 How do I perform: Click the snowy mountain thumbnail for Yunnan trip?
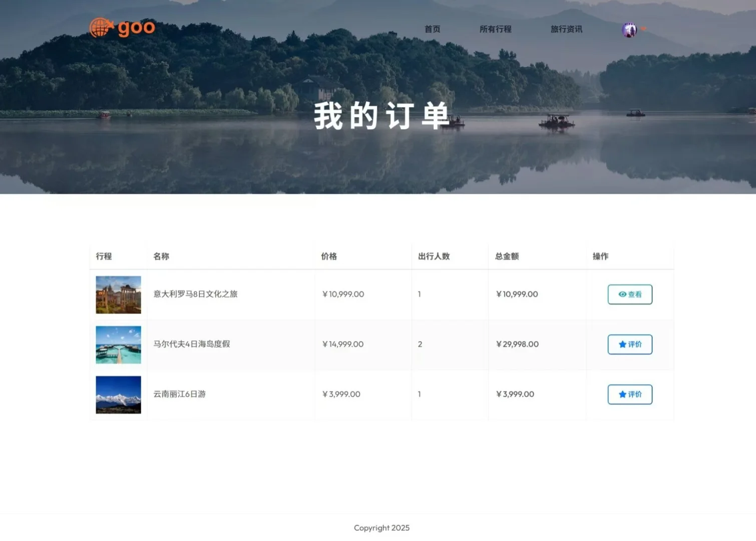(x=118, y=394)
